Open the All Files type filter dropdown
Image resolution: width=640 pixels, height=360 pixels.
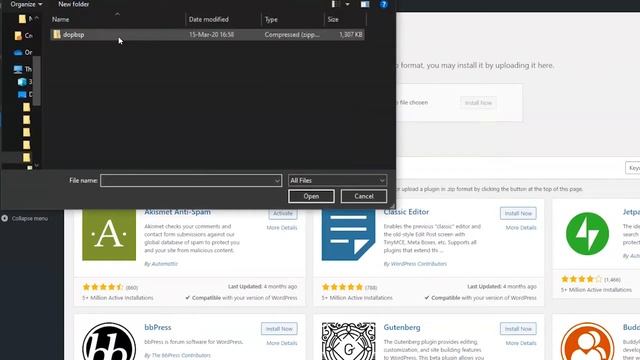337,180
